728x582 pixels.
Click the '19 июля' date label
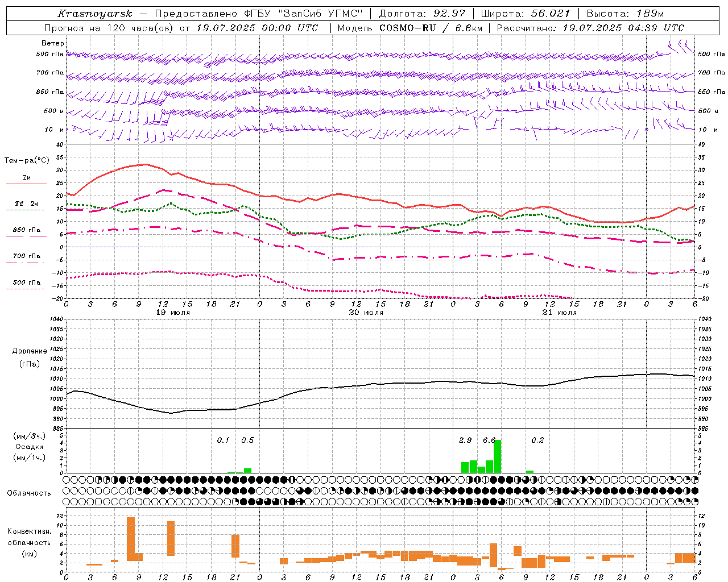click(x=172, y=313)
